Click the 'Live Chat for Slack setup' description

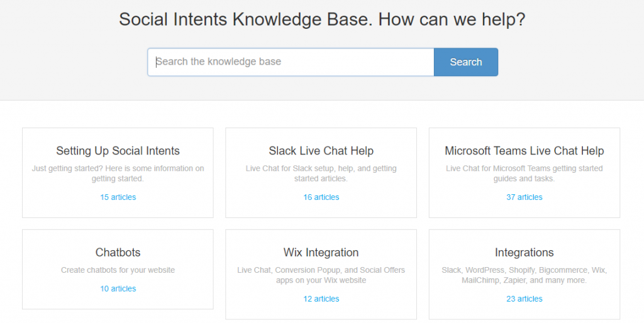click(x=321, y=173)
